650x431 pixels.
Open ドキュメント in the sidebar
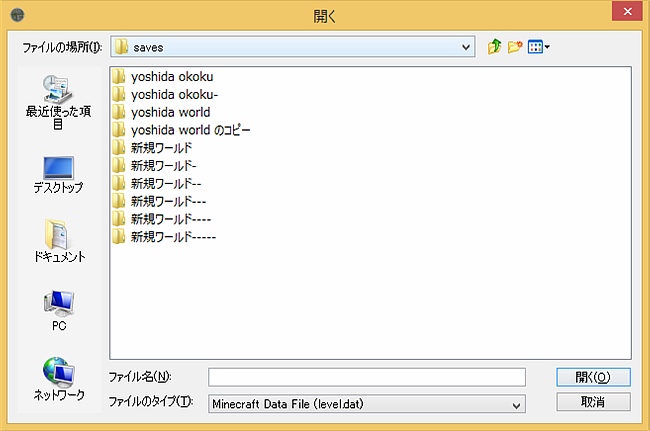[59, 241]
